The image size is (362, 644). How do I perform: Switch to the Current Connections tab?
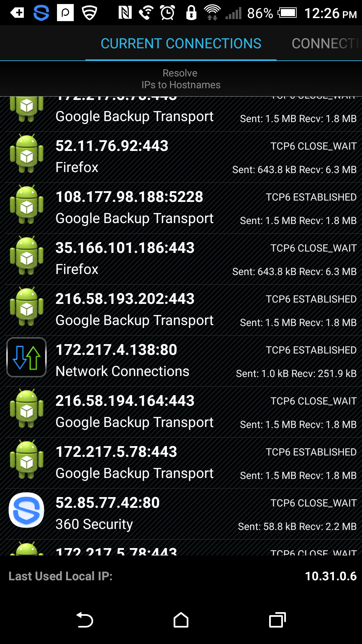181,44
